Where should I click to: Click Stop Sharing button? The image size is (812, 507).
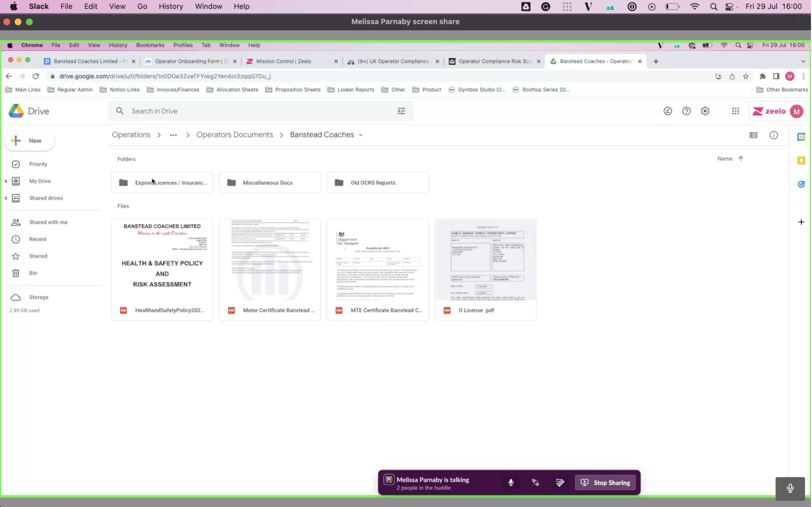tap(606, 483)
